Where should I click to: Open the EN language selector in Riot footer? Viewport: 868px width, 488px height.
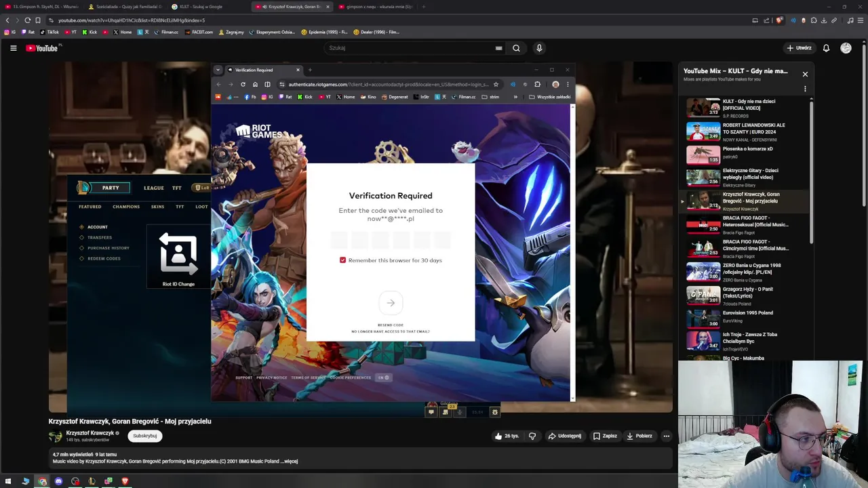coord(383,378)
